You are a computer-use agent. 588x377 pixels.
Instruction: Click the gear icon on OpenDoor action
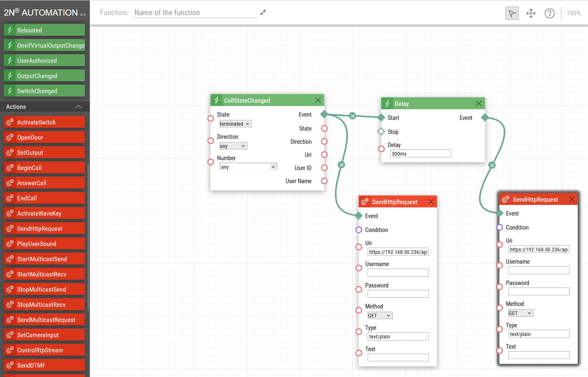[10, 138]
